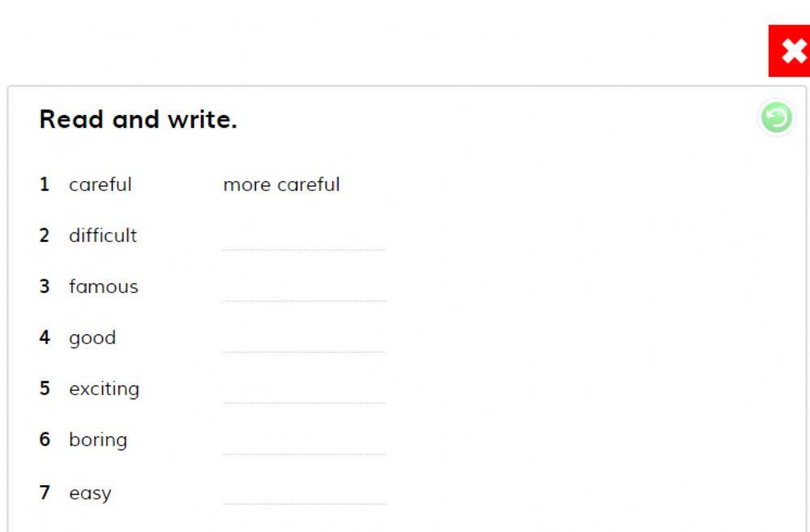
Task: Click the blank beside 'easy'
Action: point(304,493)
